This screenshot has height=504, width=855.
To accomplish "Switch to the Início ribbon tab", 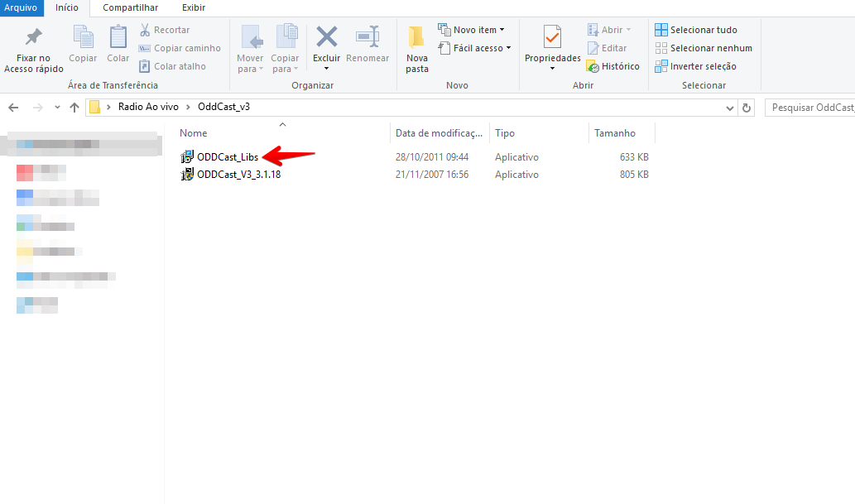I will 67,7.
